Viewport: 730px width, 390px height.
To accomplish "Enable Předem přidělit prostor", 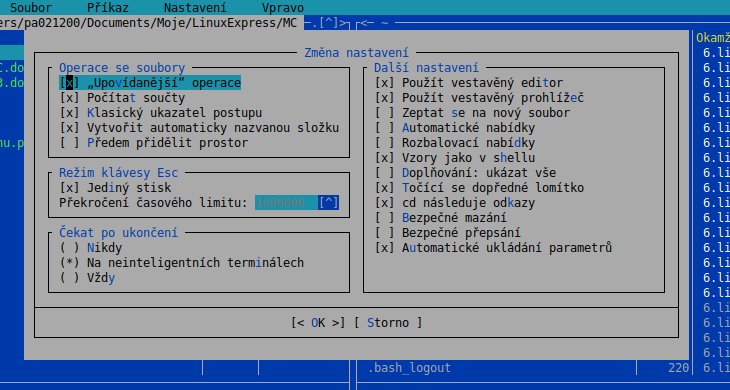I will click(154, 142).
